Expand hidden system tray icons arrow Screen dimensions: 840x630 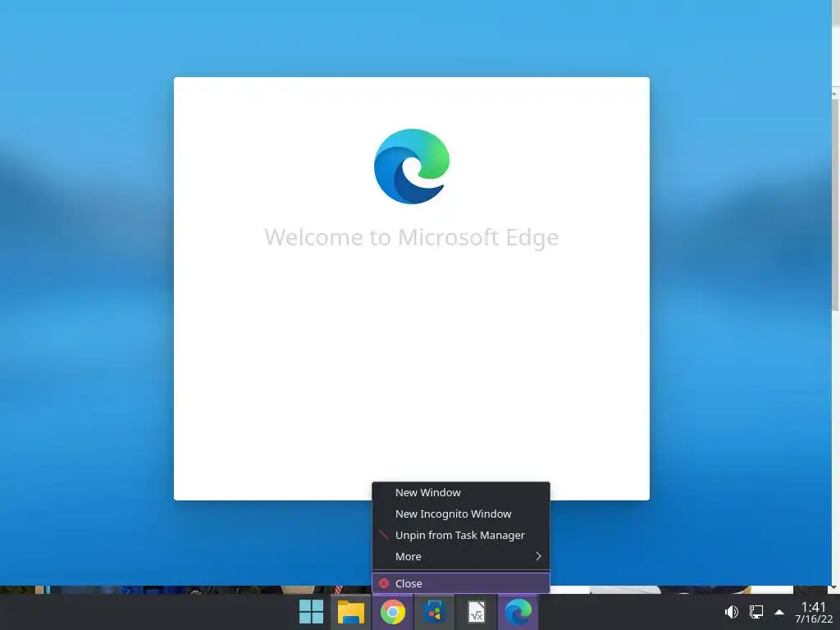tap(779, 612)
